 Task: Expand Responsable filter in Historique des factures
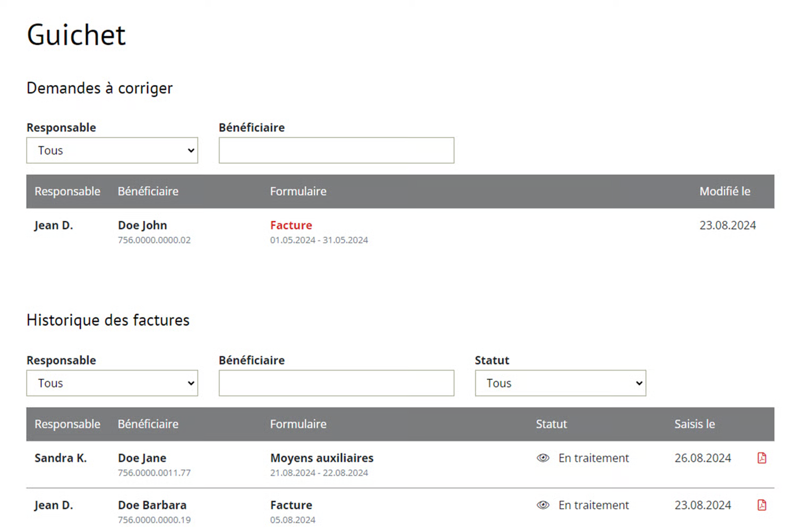[x=112, y=383]
